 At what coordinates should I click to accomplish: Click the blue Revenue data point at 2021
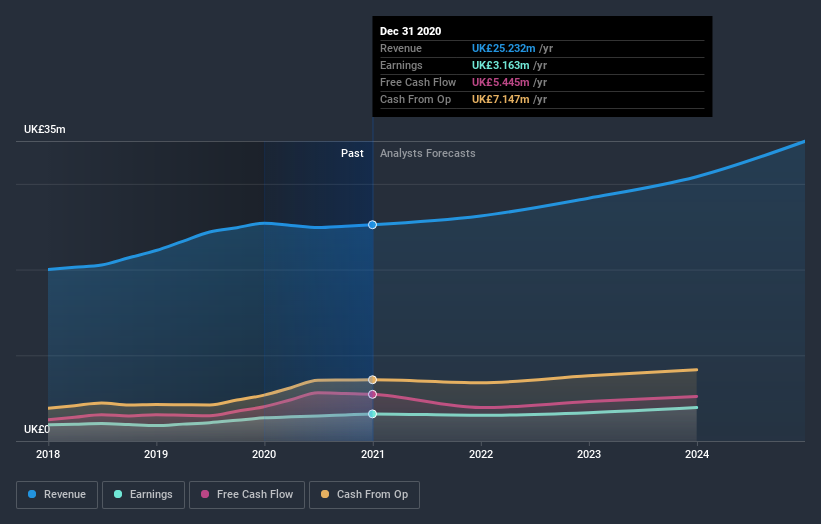(372, 225)
